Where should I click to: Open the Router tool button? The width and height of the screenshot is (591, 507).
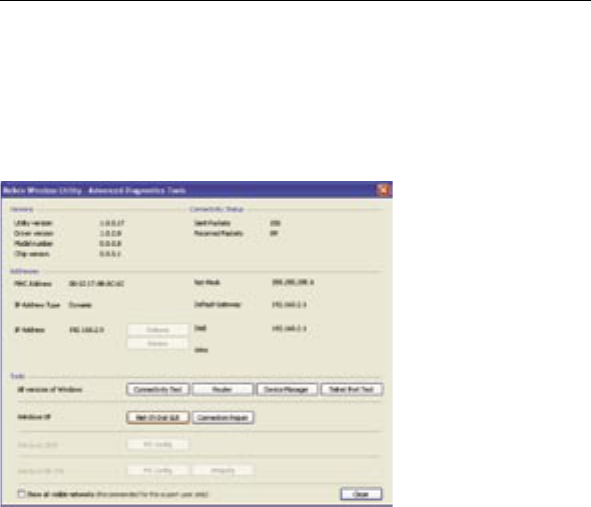222,389
